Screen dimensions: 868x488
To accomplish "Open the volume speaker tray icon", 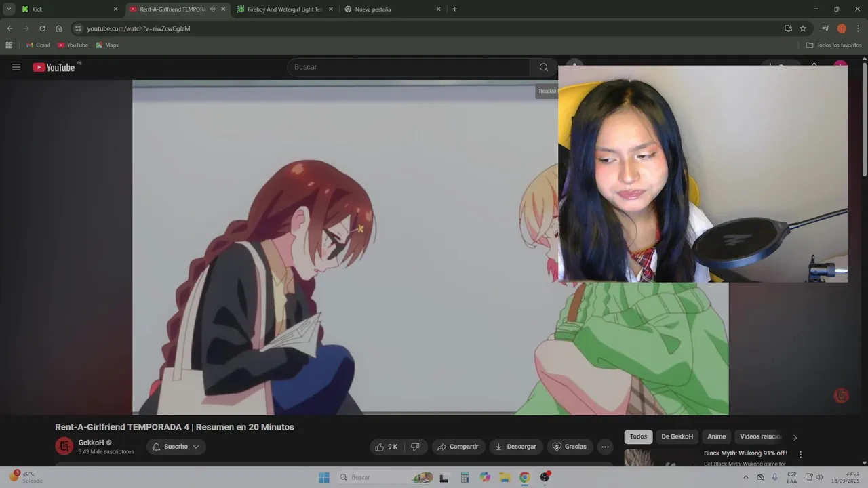I will (x=819, y=477).
